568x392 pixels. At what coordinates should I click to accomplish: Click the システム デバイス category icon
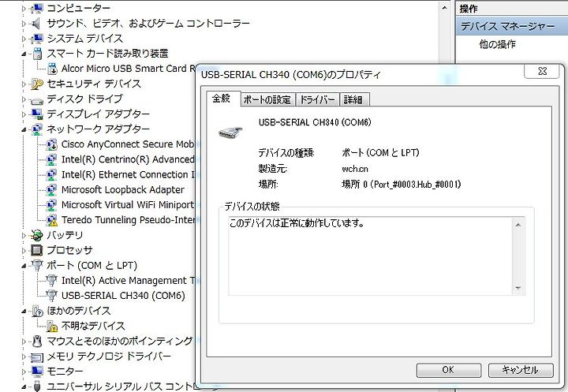point(37,39)
